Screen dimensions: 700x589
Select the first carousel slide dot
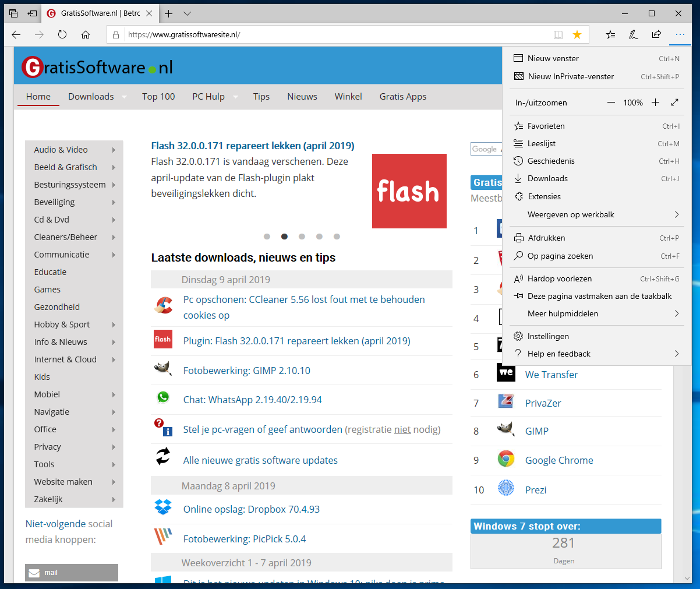point(267,237)
